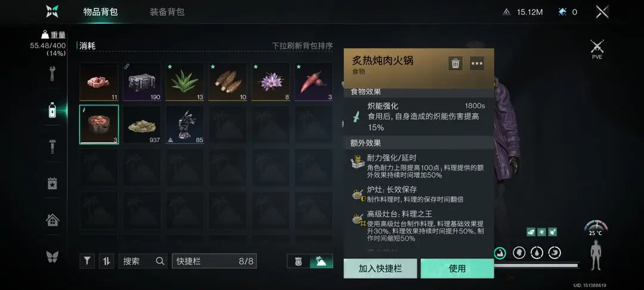Click the sort order arrows icon
The image size is (644, 290).
click(106, 261)
